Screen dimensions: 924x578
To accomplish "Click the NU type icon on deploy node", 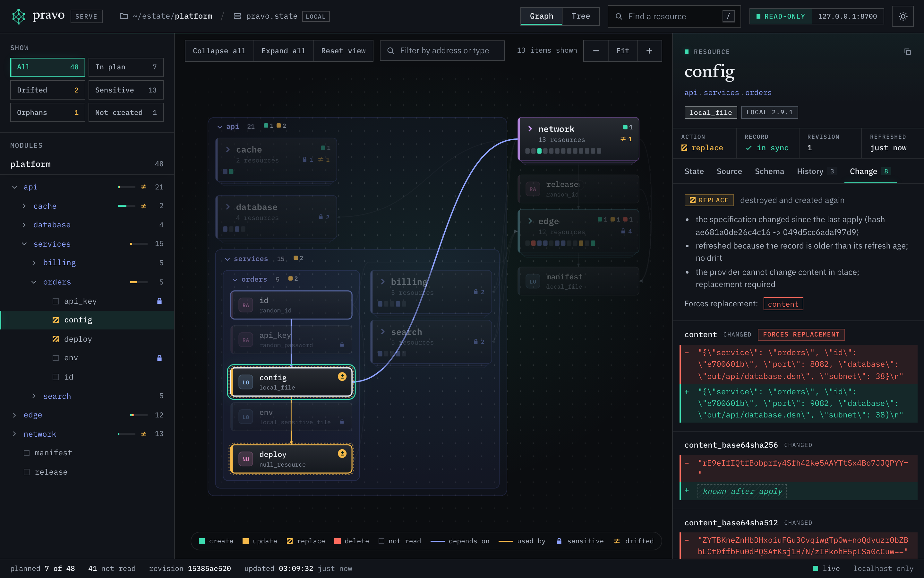I will tap(245, 459).
